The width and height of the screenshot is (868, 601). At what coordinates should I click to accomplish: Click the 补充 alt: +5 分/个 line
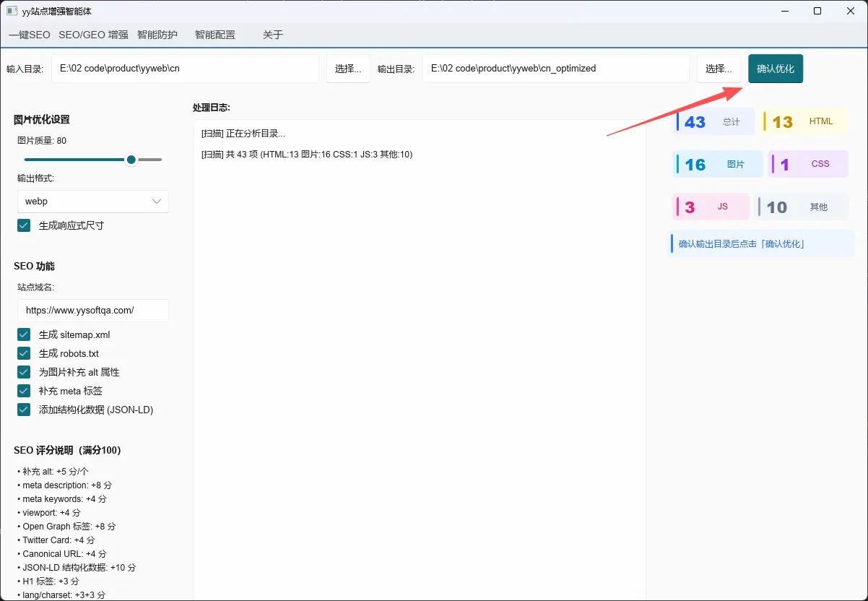point(53,471)
